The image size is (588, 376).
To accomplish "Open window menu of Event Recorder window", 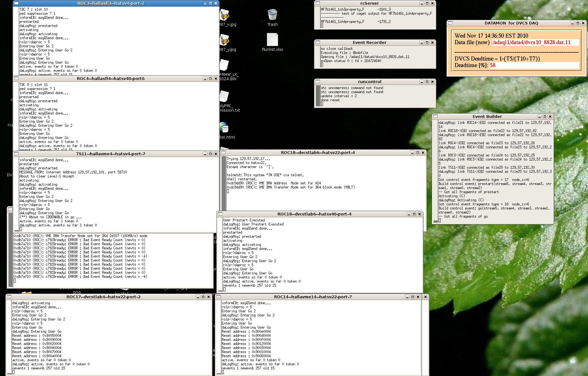I will [318, 42].
